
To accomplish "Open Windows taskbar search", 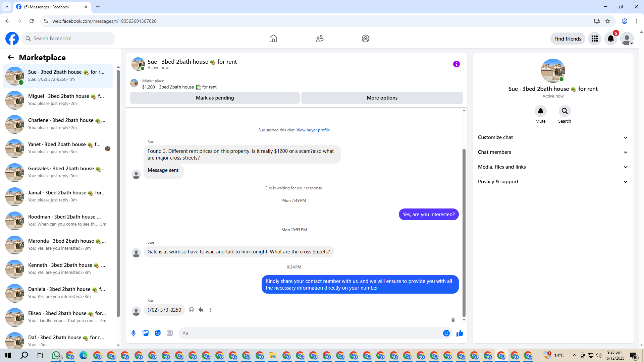I will [24, 355].
